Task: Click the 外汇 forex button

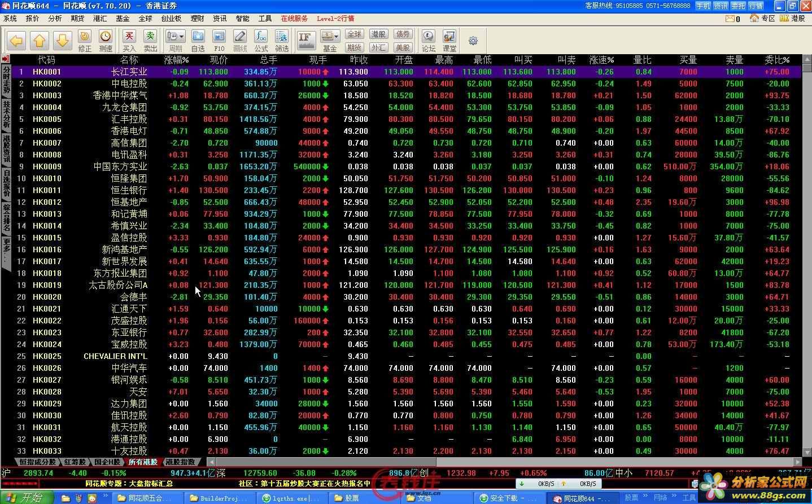Action: (x=378, y=47)
